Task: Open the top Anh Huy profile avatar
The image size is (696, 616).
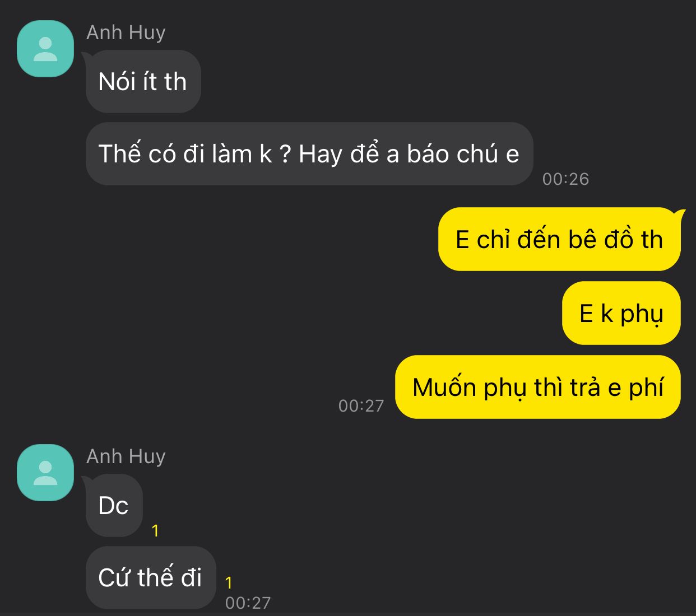Action: point(45,49)
